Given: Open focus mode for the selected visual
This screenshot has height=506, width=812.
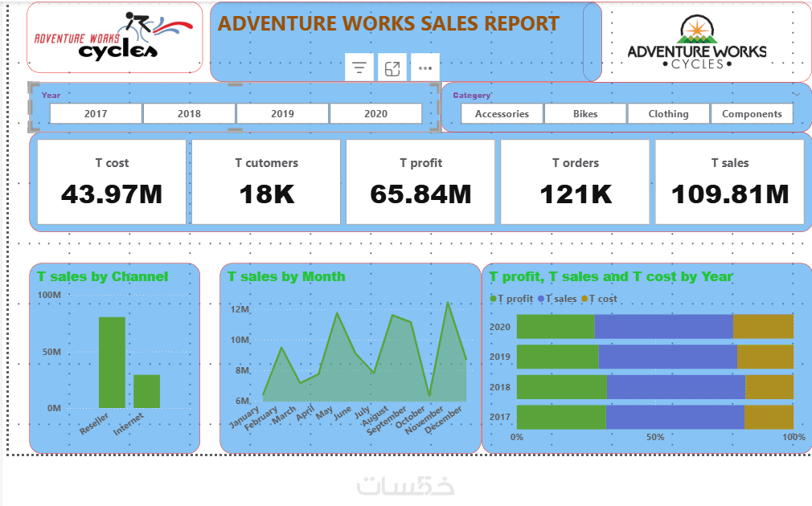Looking at the screenshot, I should click(x=392, y=67).
